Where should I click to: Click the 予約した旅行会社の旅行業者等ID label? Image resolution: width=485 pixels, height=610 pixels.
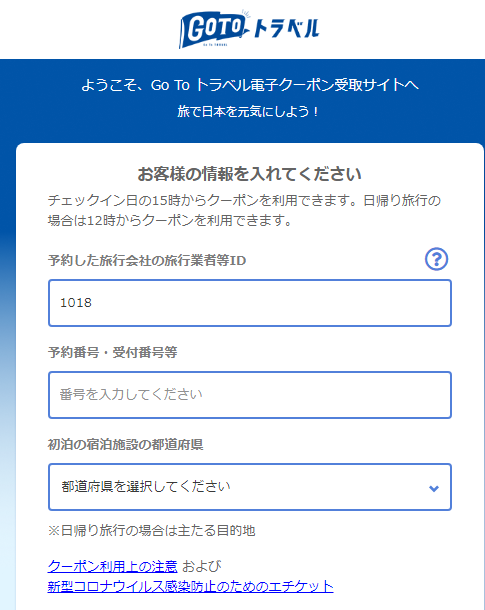click(147, 260)
